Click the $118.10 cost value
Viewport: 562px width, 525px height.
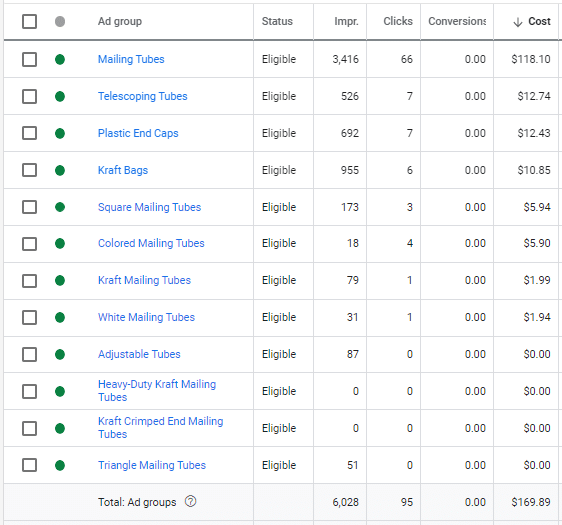pyautogui.click(x=531, y=59)
